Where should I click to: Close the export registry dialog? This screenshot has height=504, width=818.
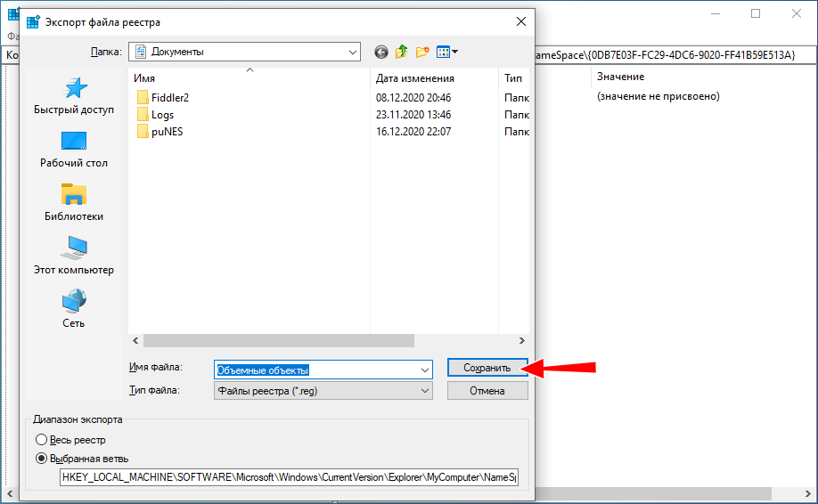click(521, 22)
